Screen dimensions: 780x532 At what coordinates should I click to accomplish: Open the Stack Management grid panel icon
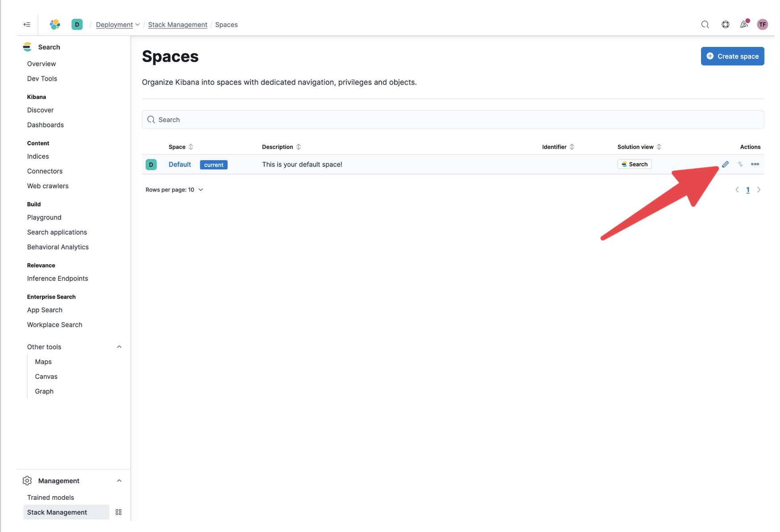click(x=119, y=512)
